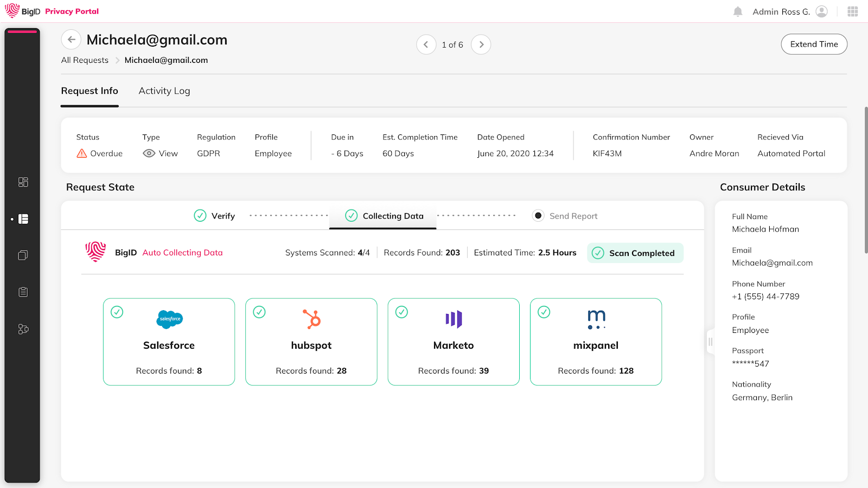Select the requests list icon in the sidebar
This screenshot has height=488, width=868.
pyautogui.click(x=23, y=219)
